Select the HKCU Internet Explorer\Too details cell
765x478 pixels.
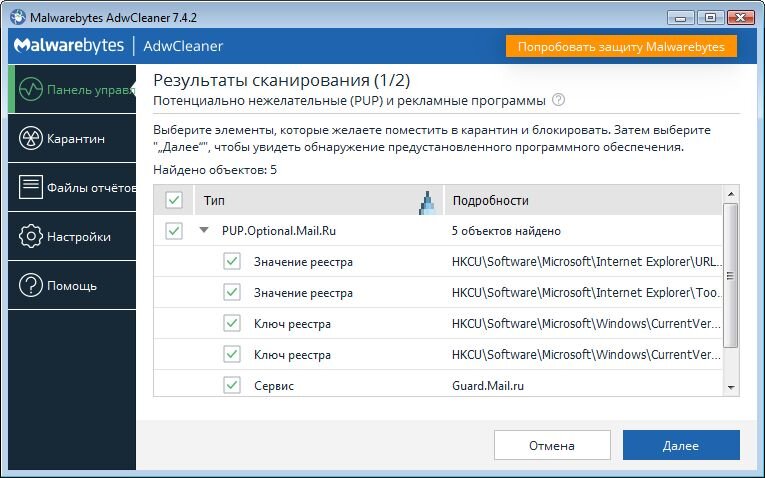click(587, 293)
